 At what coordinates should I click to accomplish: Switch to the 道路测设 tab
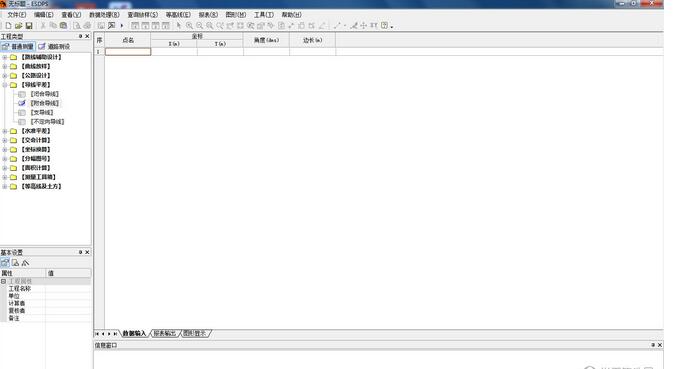[54, 47]
